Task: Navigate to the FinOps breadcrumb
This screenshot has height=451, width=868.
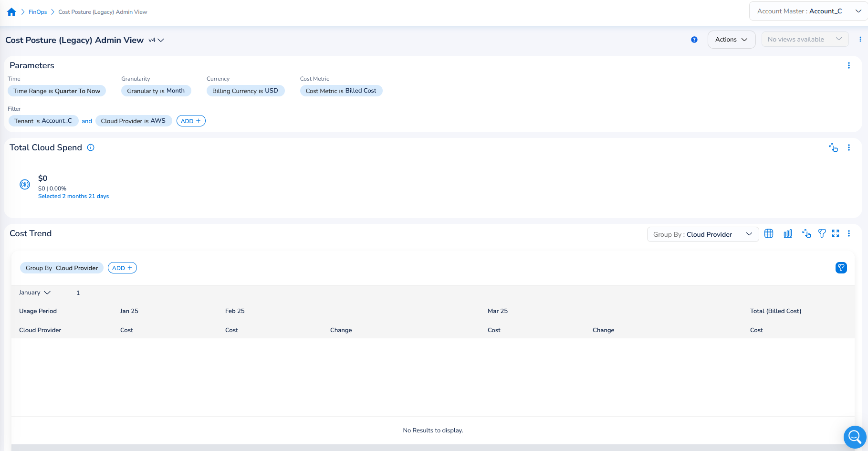Action: coord(38,12)
